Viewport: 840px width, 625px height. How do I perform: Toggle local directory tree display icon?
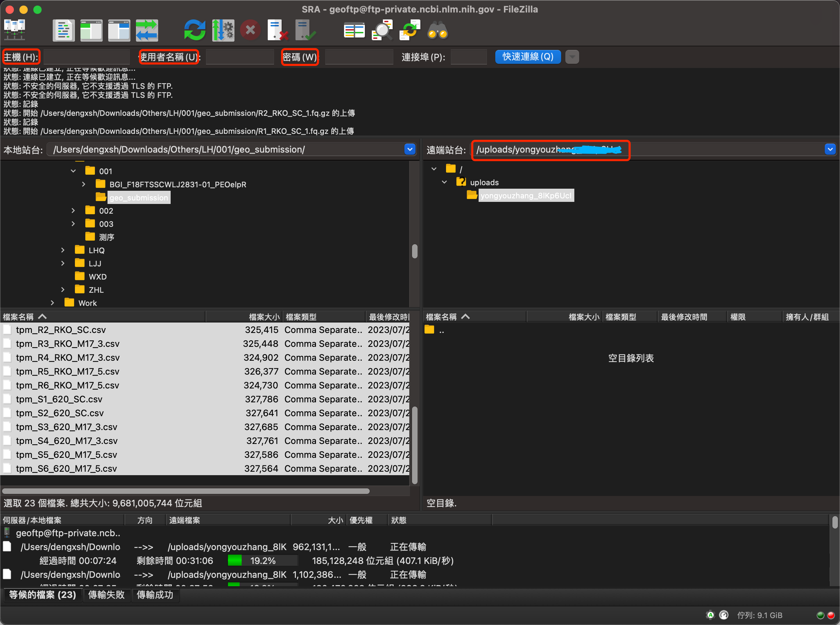[91, 30]
